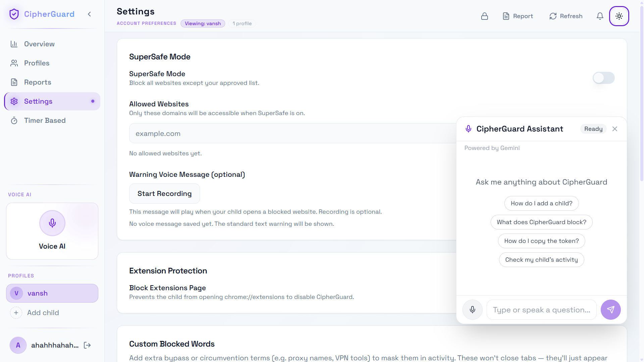Screen dimensions: 644x362
Task: Open the Timer Based page
Action: [x=52, y=120]
